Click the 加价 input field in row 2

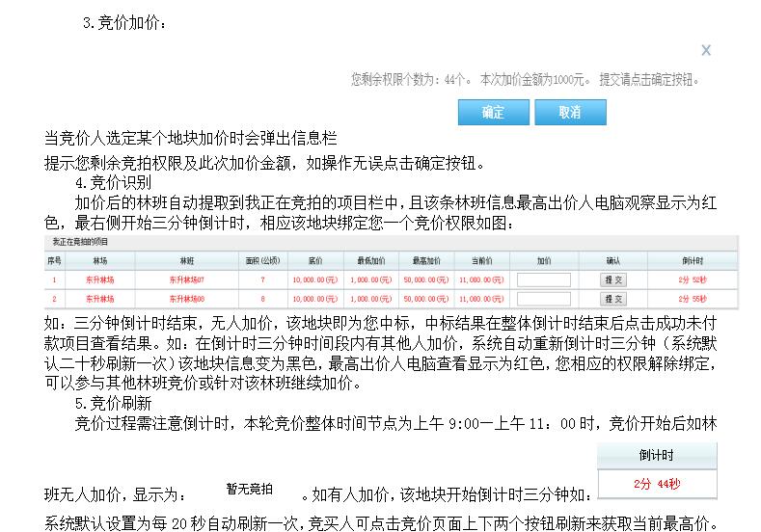544,299
